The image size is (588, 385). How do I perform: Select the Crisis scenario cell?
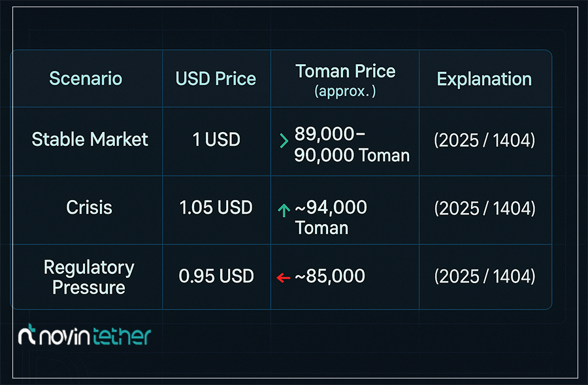pos(90,207)
